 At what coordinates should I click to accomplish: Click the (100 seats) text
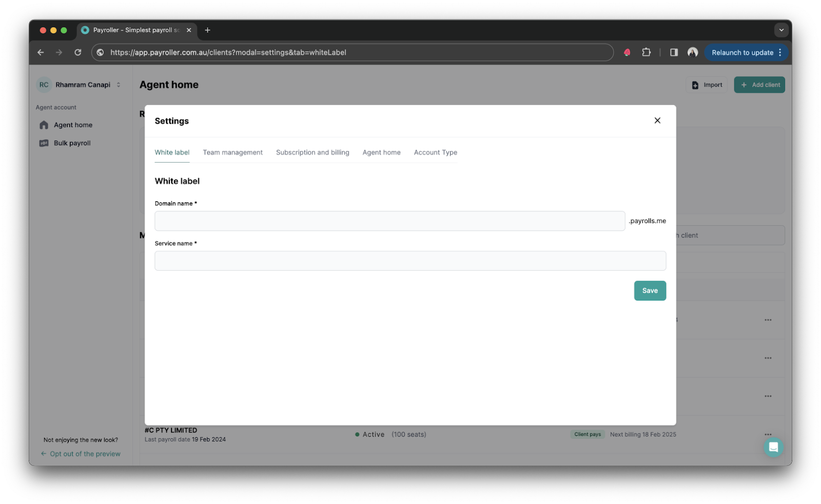[x=409, y=434]
